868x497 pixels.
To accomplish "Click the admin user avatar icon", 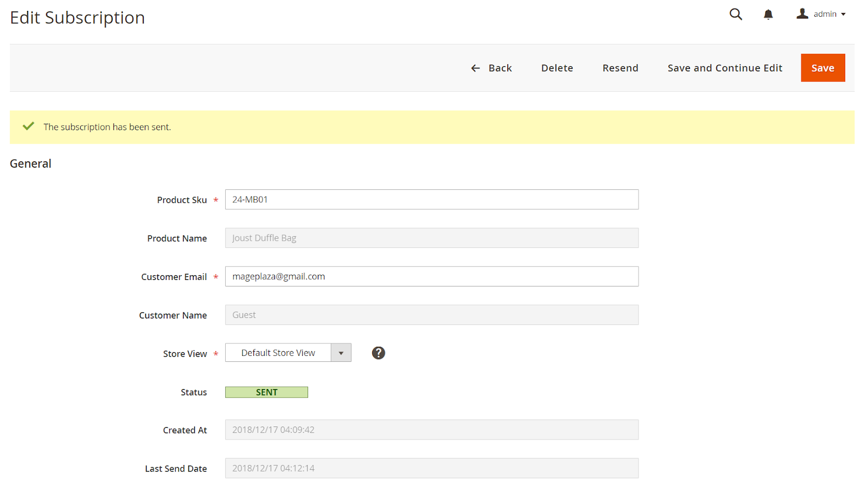I will pyautogui.click(x=802, y=14).
